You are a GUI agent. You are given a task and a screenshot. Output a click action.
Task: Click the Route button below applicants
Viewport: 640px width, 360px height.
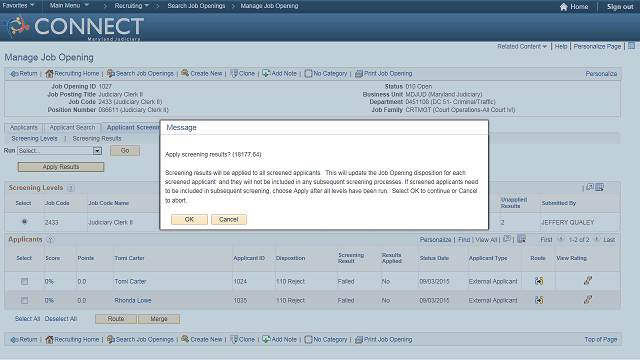(116, 319)
